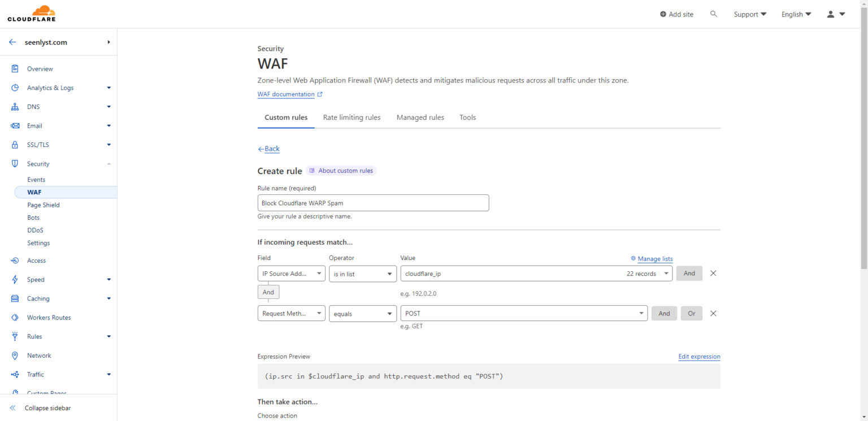This screenshot has width=868, height=421.
Task: Open the Support dropdown
Action: point(749,14)
